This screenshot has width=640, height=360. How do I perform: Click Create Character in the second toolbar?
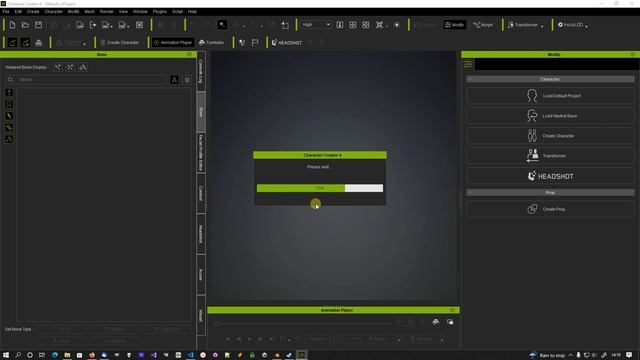coord(120,42)
